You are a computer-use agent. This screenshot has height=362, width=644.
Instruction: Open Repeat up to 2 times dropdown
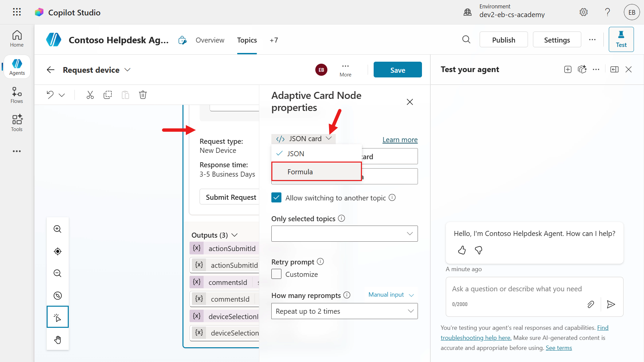[344, 311]
